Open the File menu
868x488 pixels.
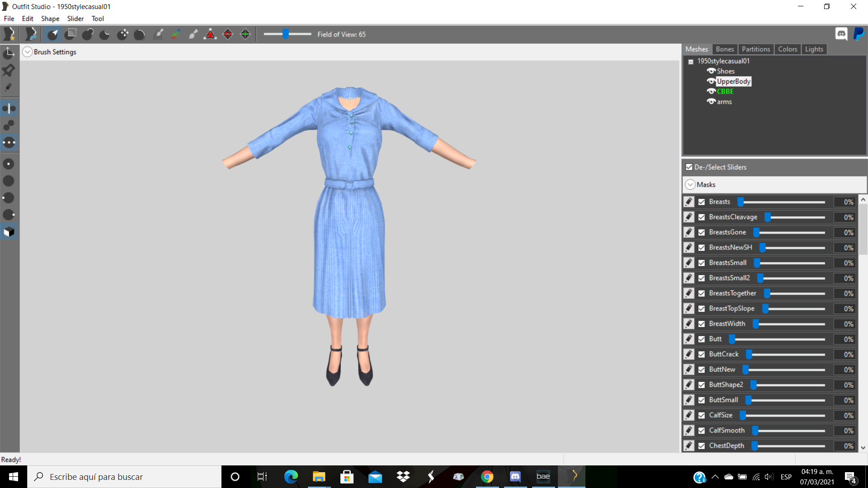point(9,19)
